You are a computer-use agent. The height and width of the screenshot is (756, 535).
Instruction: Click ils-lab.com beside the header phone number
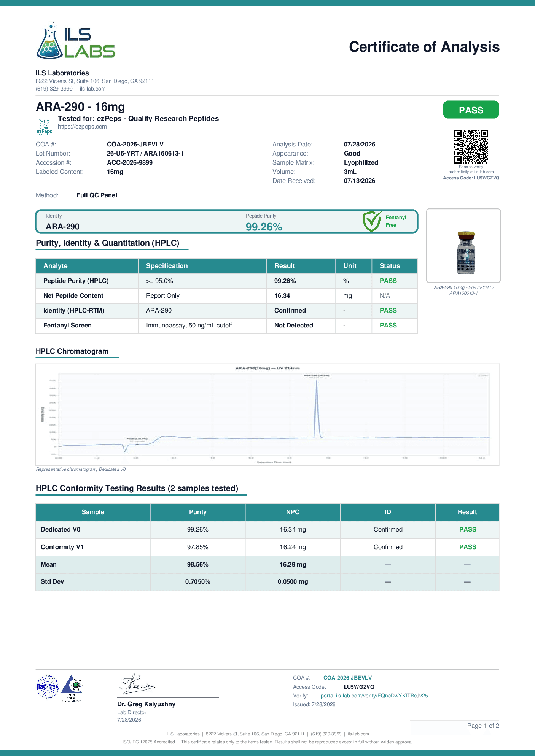(x=93, y=89)
